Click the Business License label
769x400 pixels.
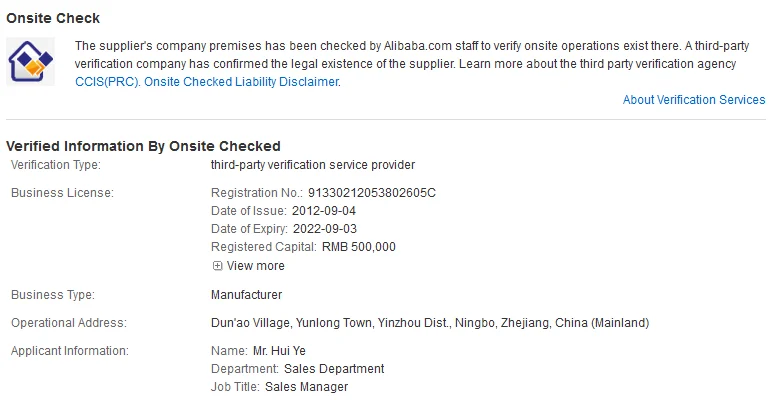[62, 192]
